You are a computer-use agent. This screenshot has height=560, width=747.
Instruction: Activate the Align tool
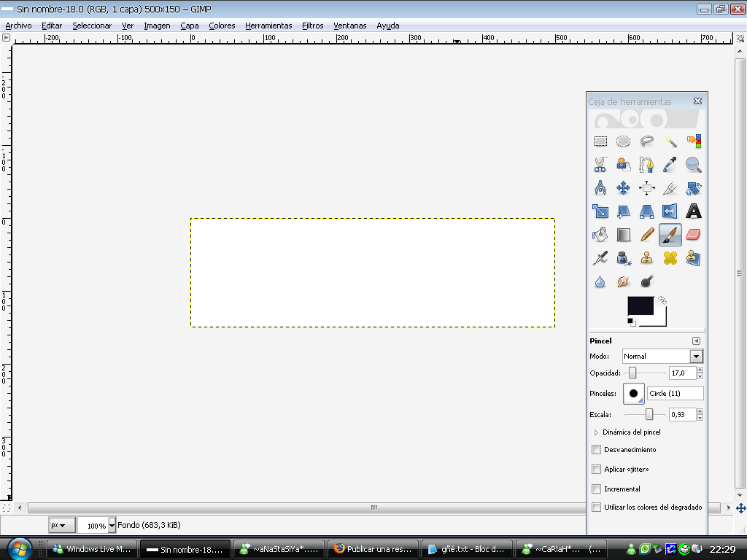click(646, 188)
